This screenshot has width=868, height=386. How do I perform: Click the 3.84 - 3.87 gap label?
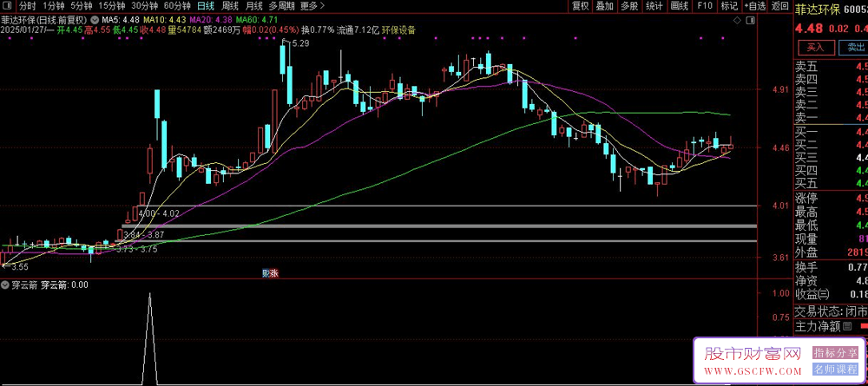tap(144, 234)
